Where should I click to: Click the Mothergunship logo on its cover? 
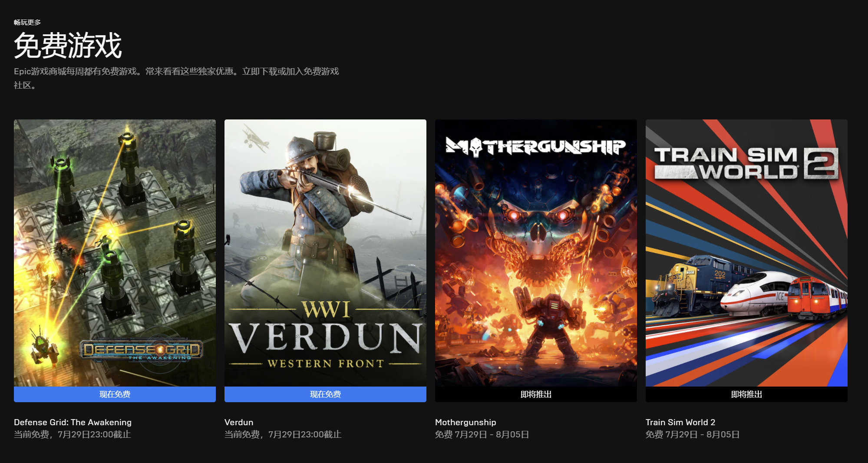coord(535,147)
